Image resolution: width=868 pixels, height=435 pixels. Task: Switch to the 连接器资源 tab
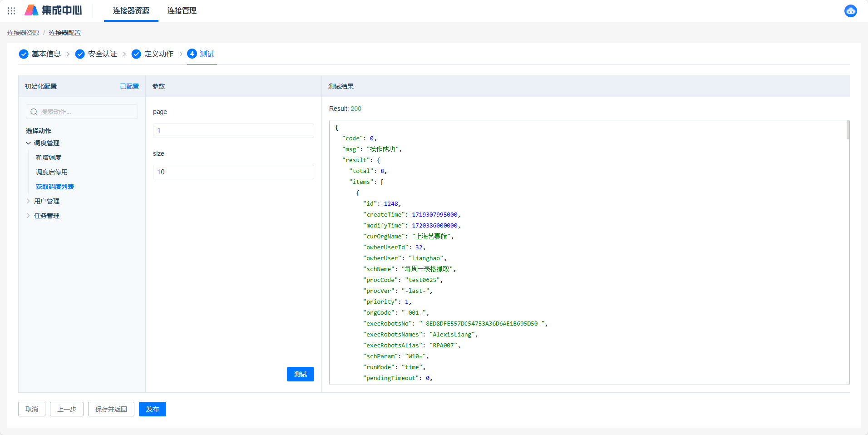[x=131, y=10]
